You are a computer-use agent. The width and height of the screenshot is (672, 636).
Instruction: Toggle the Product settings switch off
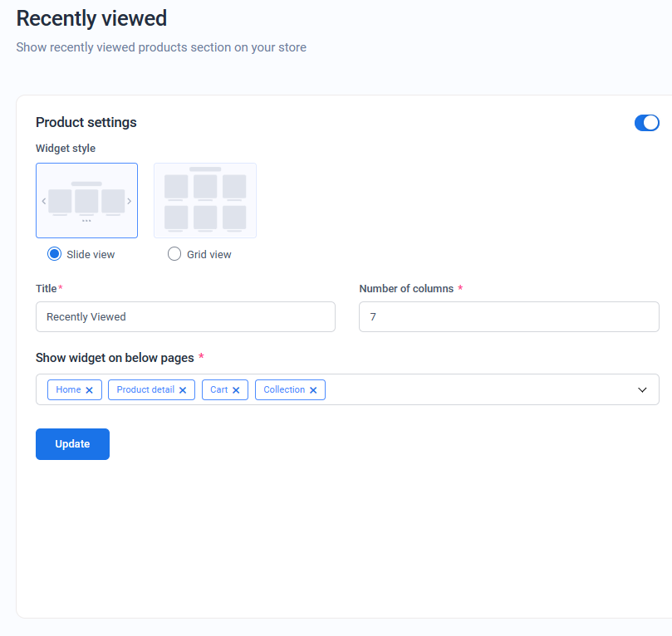pos(646,123)
